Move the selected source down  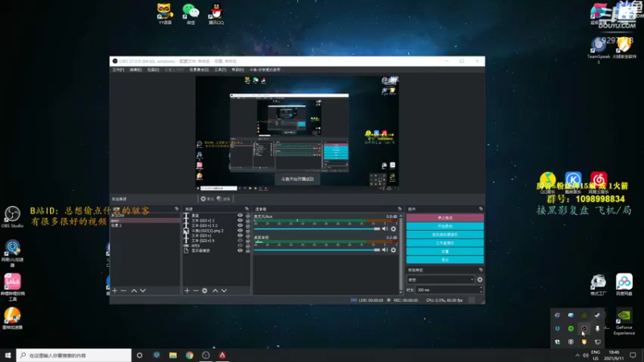[x=225, y=290]
